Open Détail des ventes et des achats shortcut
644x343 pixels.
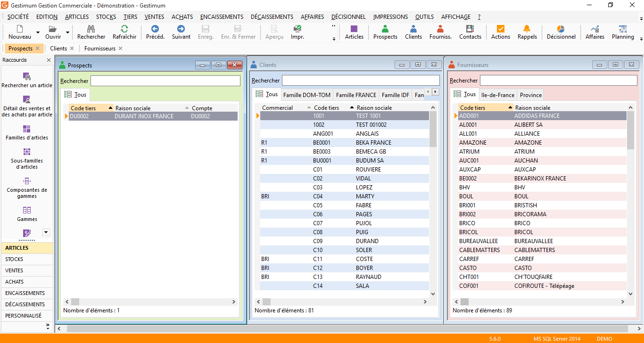[x=27, y=106]
